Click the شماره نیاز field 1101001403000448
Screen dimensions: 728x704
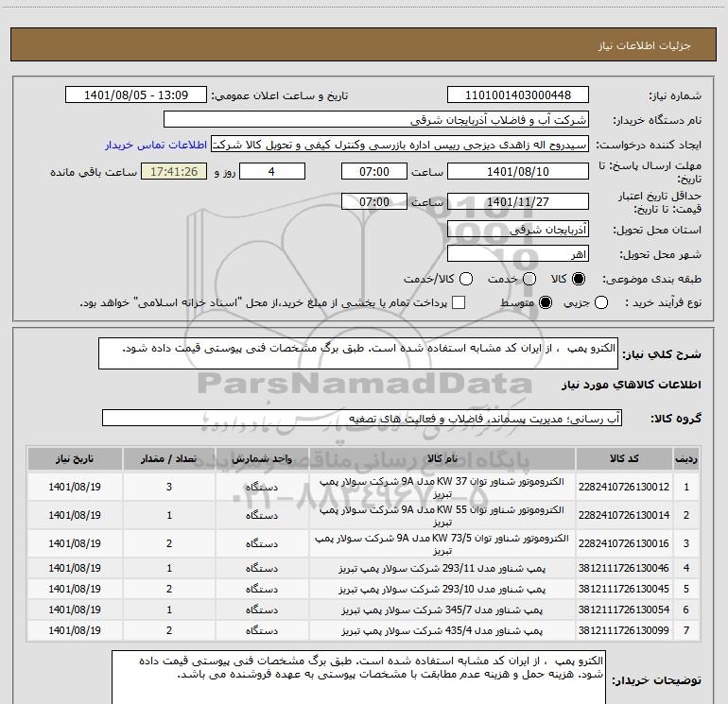coord(518,94)
